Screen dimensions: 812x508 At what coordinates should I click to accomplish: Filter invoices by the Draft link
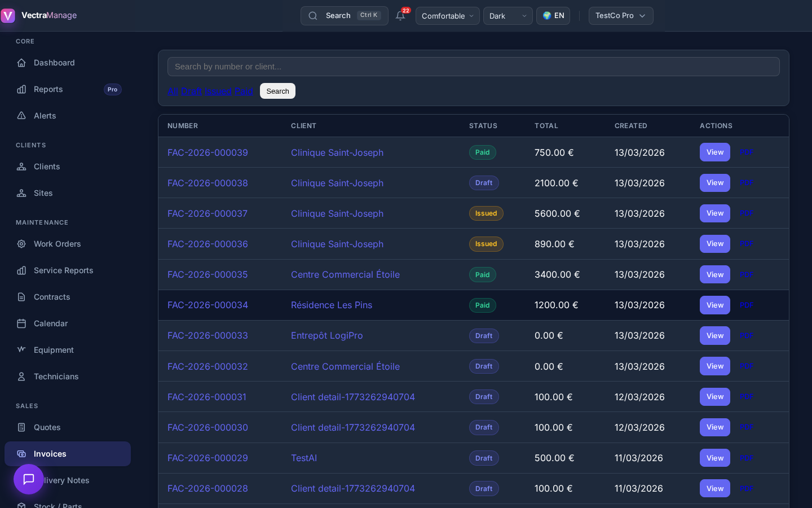coord(191,91)
